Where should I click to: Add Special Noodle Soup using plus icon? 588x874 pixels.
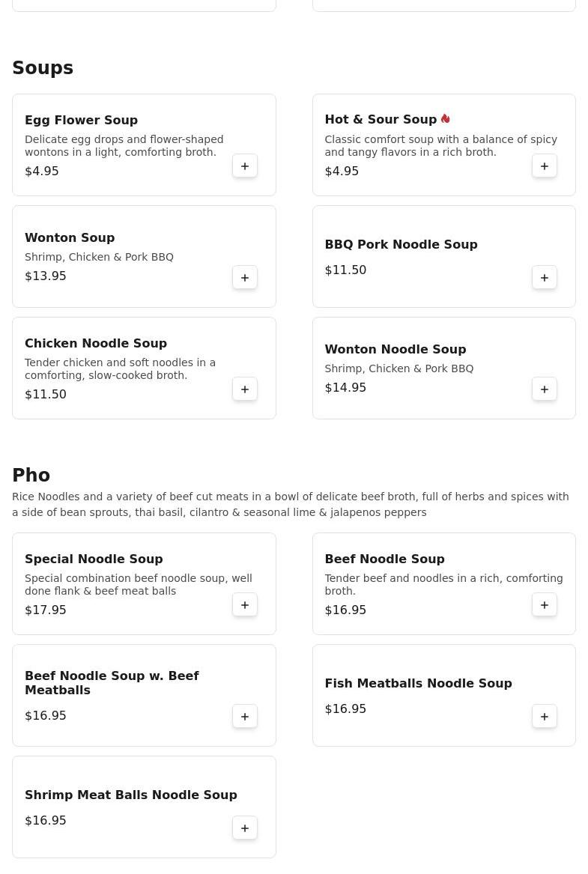pyautogui.click(x=245, y=605)
